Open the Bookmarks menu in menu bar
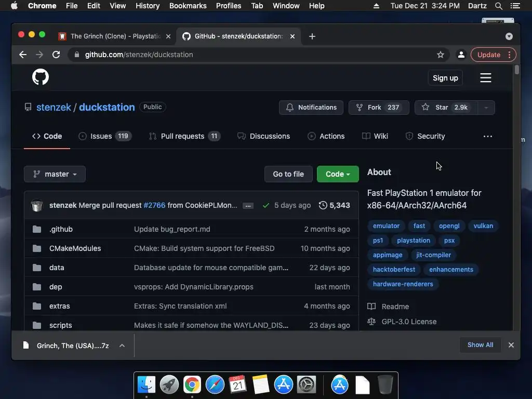Screen dimensions: 532x399 point(188,6)
